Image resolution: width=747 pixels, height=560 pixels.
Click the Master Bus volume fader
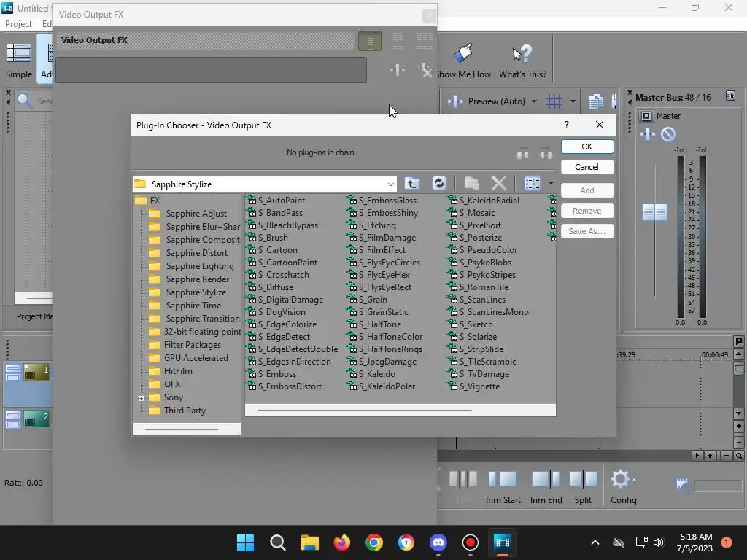click(654, 212)
